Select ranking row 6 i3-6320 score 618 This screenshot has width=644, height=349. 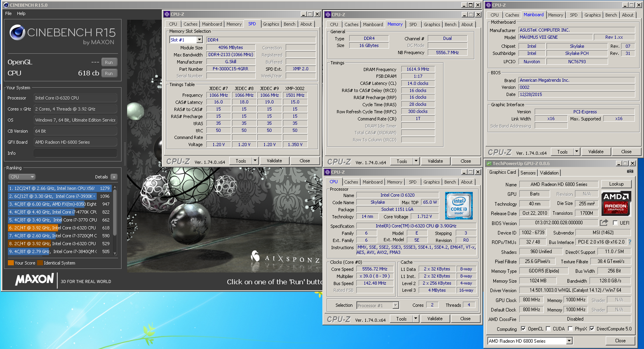60,228
